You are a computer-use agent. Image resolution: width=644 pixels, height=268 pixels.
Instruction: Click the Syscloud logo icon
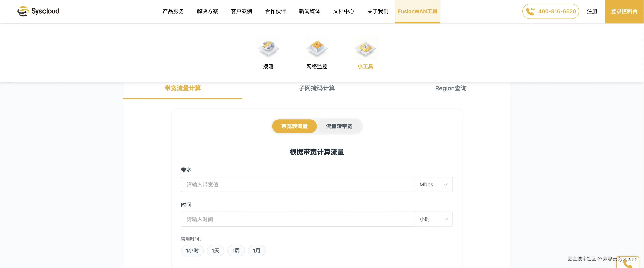23,11
